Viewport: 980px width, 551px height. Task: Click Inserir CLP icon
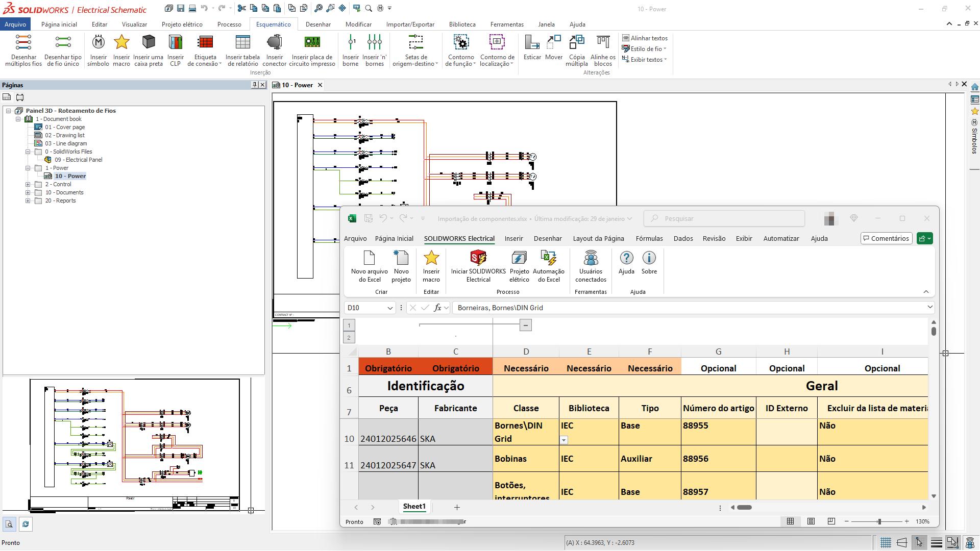[175, 50]
